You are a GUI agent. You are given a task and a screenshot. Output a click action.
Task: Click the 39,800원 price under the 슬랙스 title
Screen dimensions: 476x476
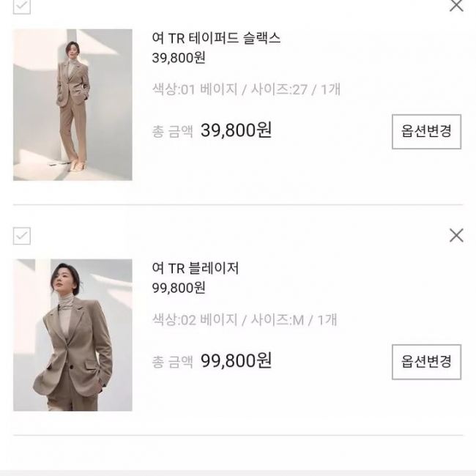179,58
